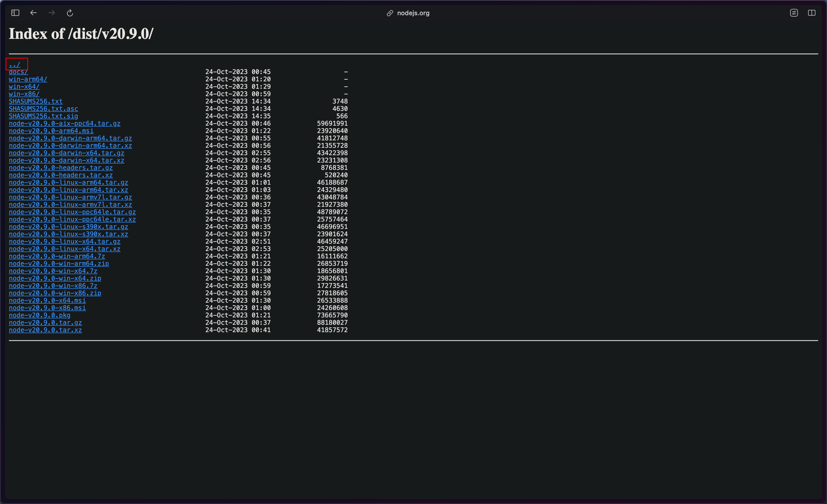The image size is (827, 504).
Task: Download node-v20.9.0-darwin-arm64.tar.gz
Action: pos(70,138)
